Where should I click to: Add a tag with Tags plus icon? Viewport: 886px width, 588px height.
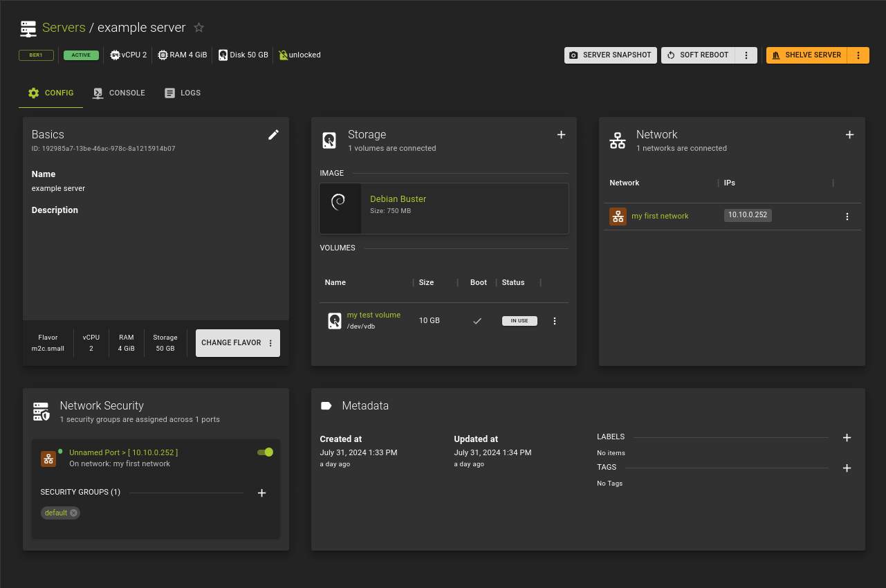point(847,468)
